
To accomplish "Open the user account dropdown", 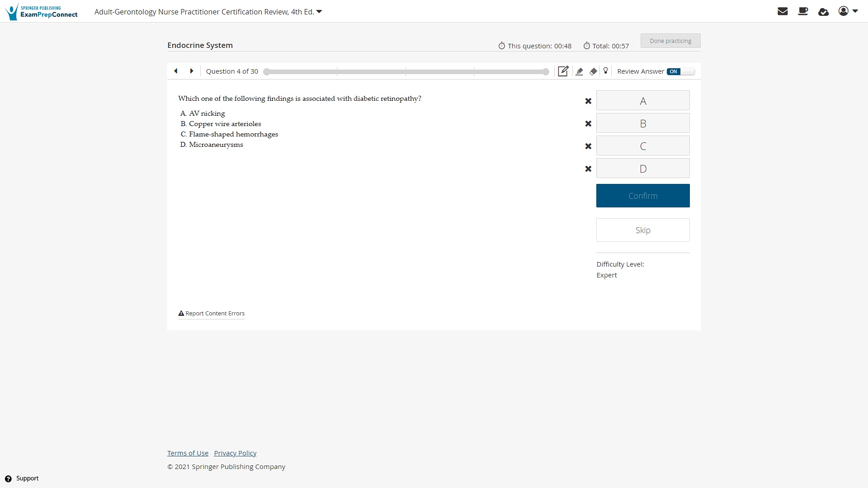I will coord(848,11).
